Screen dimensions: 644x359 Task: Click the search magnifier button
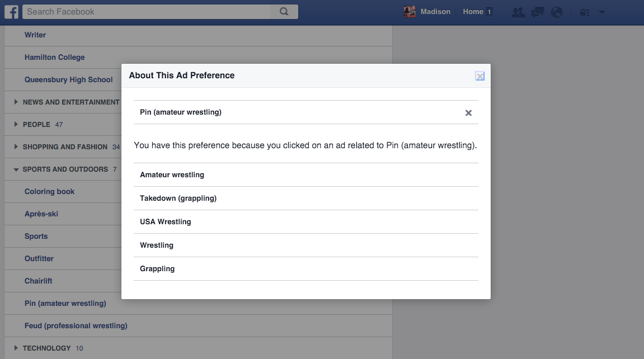coord(284,12)
